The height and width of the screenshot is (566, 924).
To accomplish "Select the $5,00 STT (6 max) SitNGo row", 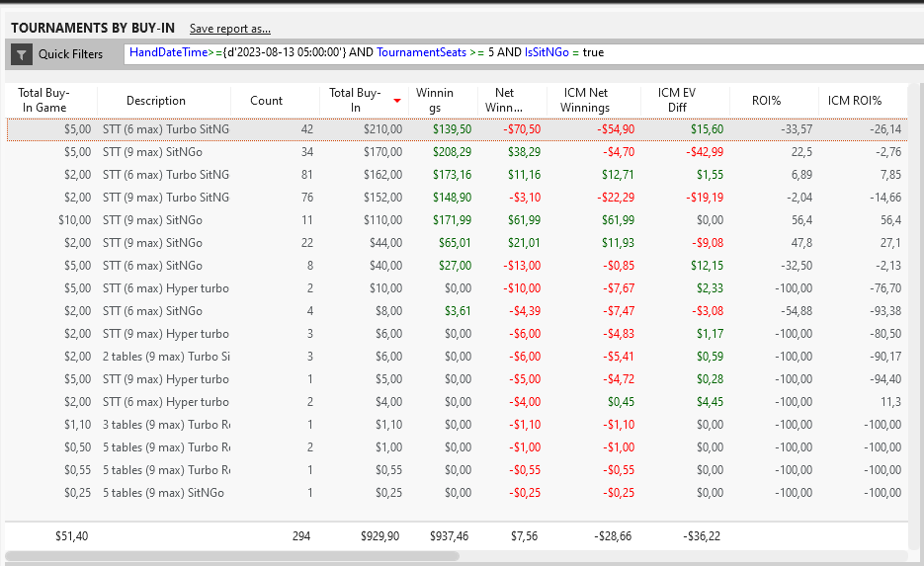I will coord(457,266).
